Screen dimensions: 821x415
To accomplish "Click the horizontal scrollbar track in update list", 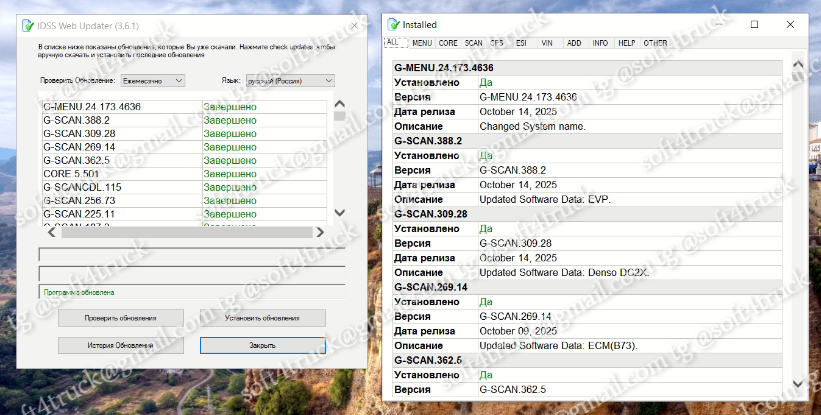I will [186, 232].
